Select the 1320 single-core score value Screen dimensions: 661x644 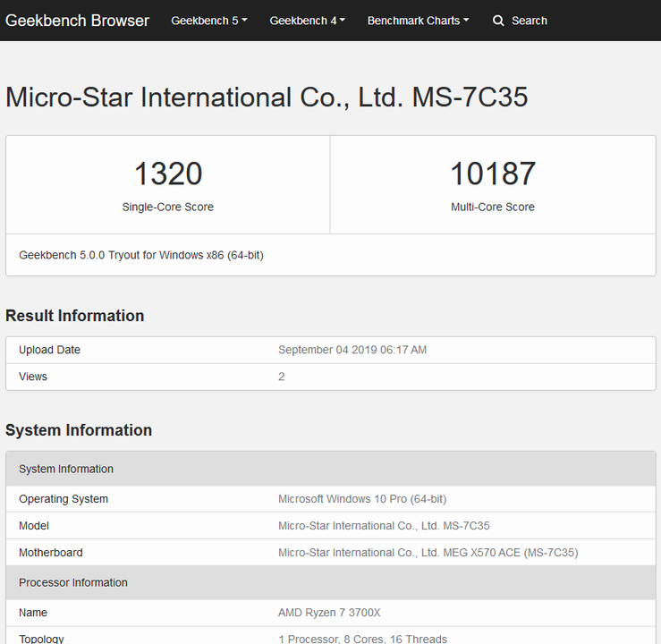tap(168, 174)
